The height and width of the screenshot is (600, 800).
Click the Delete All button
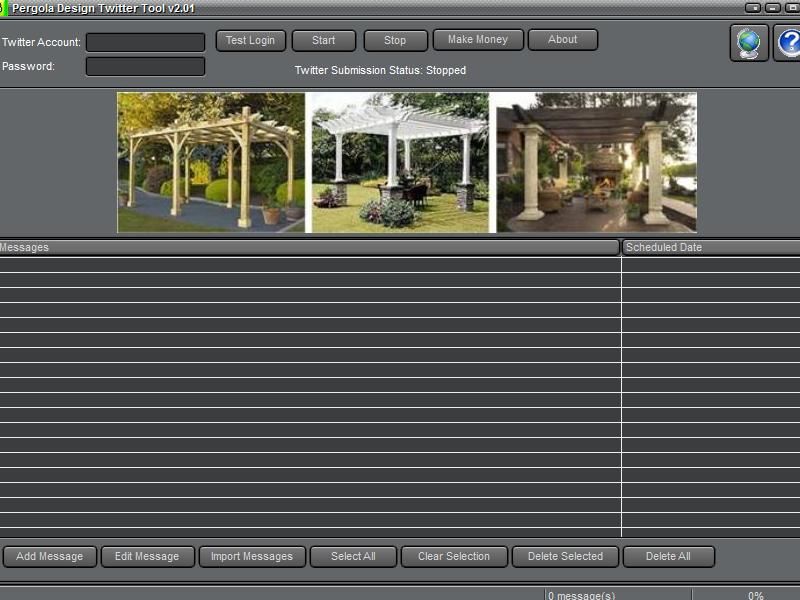[x=668, y=557]
